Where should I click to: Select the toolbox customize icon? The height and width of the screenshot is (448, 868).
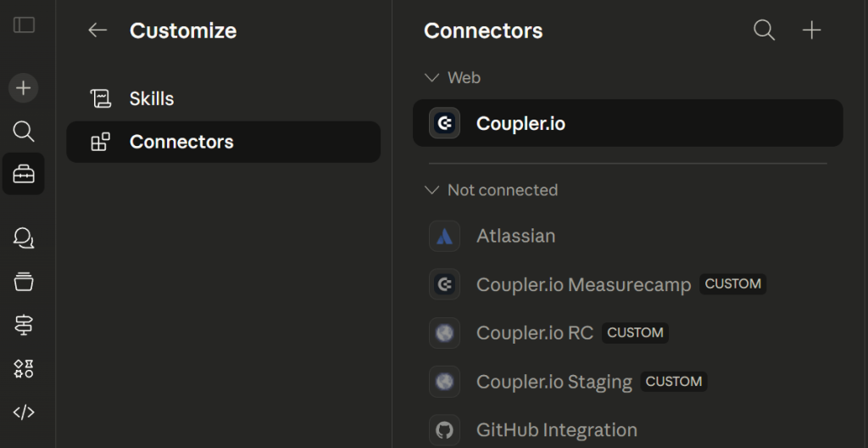24,174
